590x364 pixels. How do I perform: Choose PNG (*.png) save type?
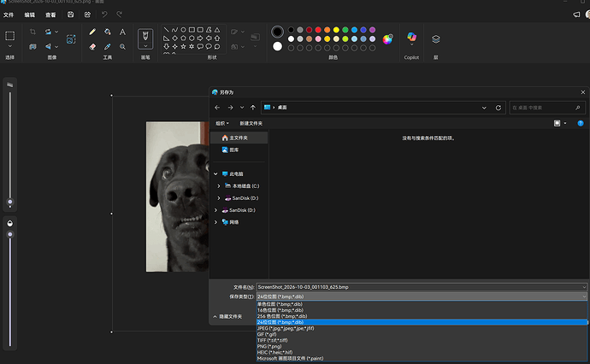[x=422, y=346]
